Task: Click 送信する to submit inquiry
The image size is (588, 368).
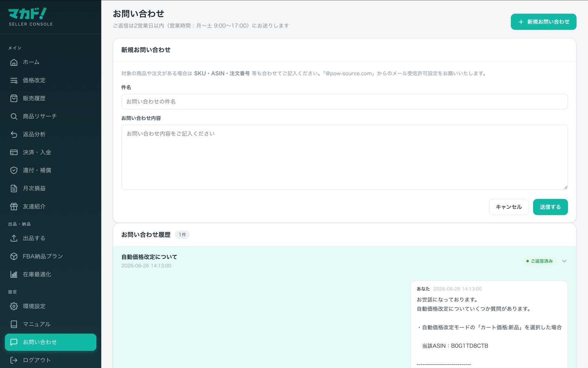Action: tap(550, 207)
